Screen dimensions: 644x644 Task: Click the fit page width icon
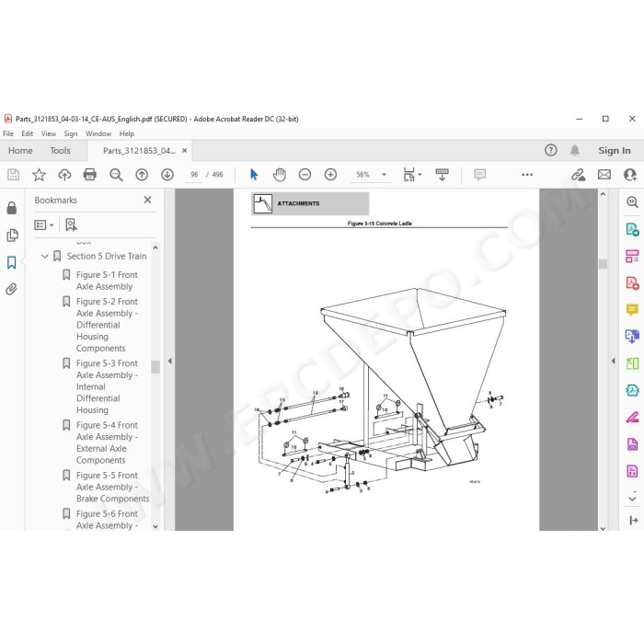pyautogui.click(x=408, y=175)
